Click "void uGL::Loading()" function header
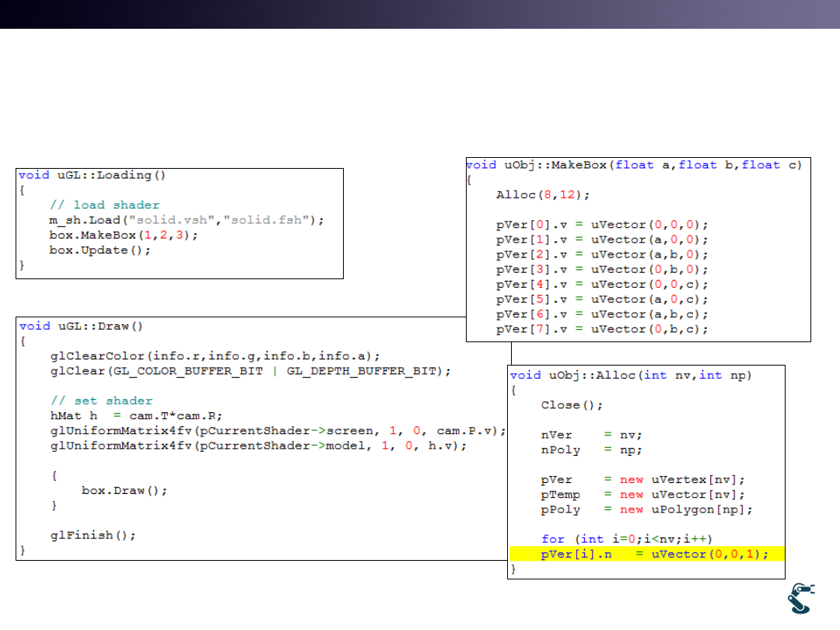This screenshot has height=630, width=840. 92,175
